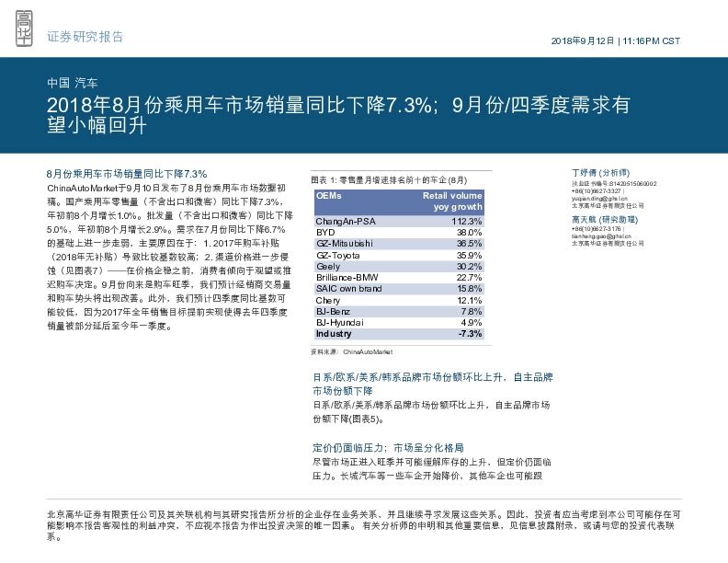Image resolution: width=728 pixels, height=563 pixels.
Task: Click the Industry value -7.3%
Action: (x=470, y=334)
